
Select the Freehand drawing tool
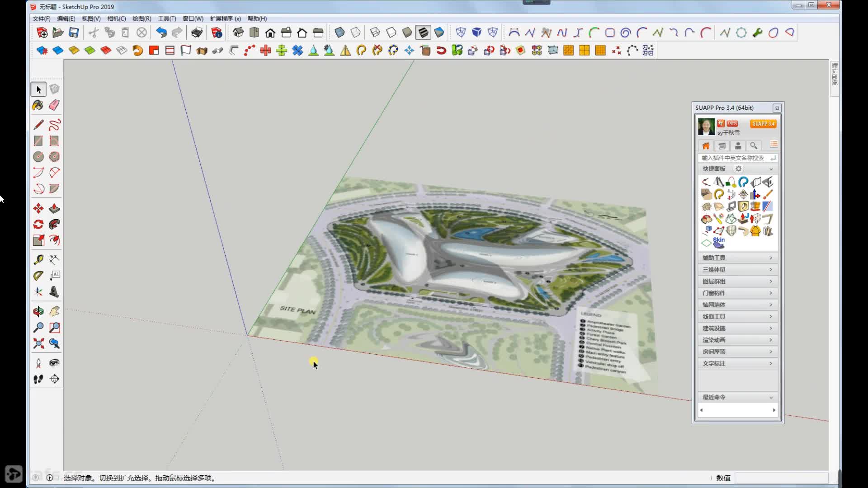(54, 125)
